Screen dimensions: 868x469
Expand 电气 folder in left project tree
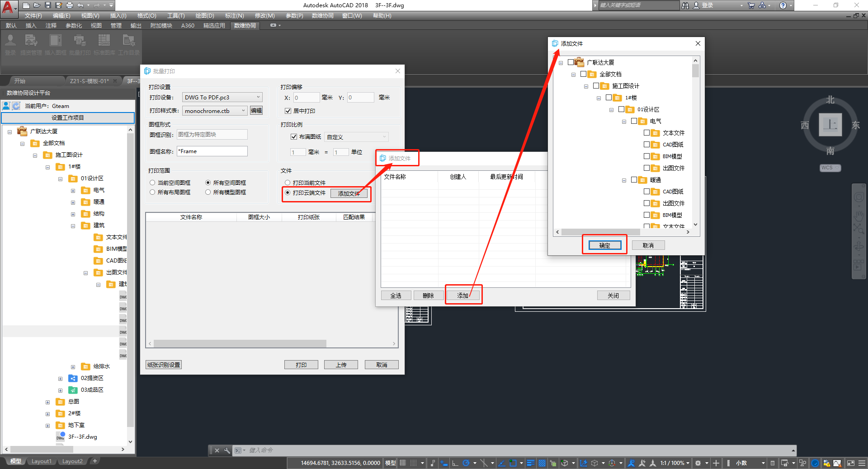click(x=73, y=190)
